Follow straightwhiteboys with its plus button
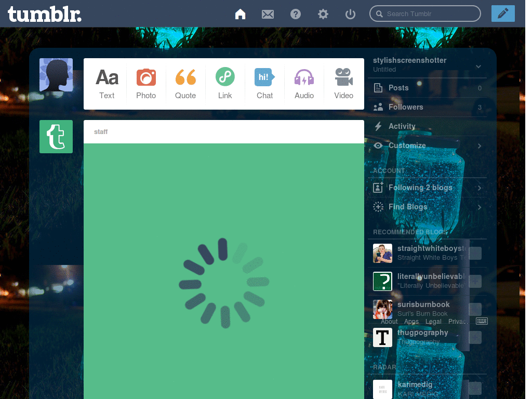This screenshot has width=532, height=399. (x=475, y=253)
